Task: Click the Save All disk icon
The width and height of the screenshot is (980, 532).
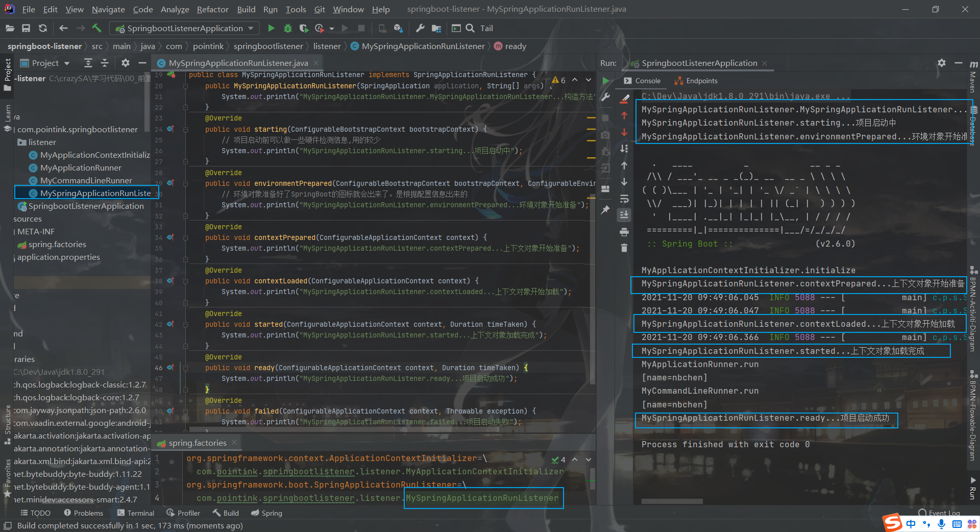Action: pos(26,29)
